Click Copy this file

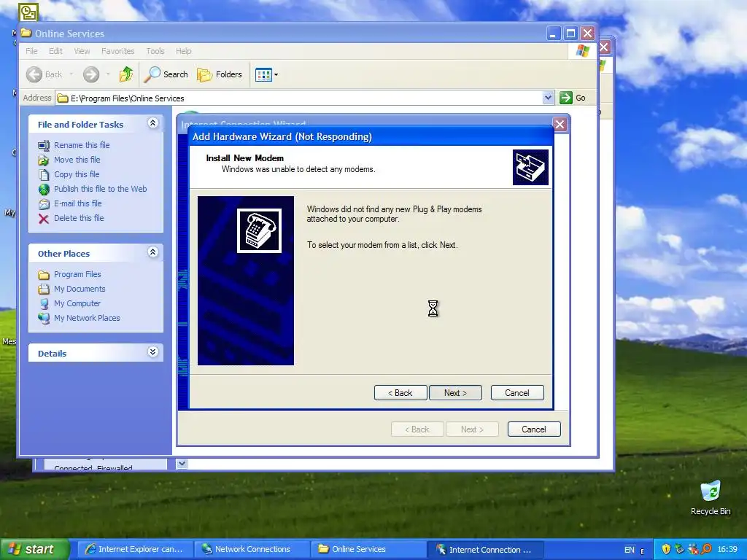click(x=77, y=174)
